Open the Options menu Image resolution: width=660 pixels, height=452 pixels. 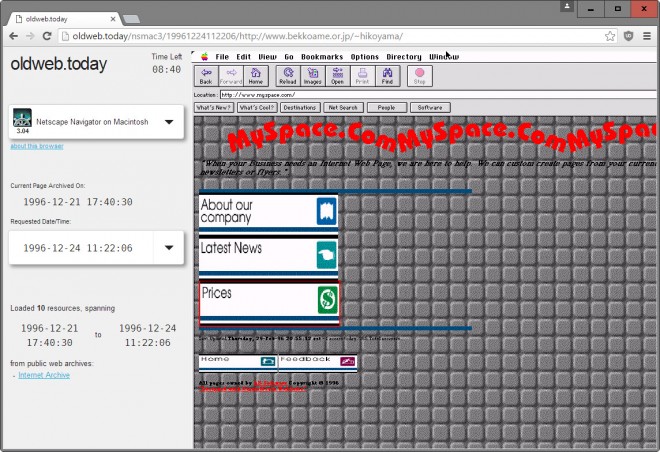pyautogui.click(x=364, y=57)
